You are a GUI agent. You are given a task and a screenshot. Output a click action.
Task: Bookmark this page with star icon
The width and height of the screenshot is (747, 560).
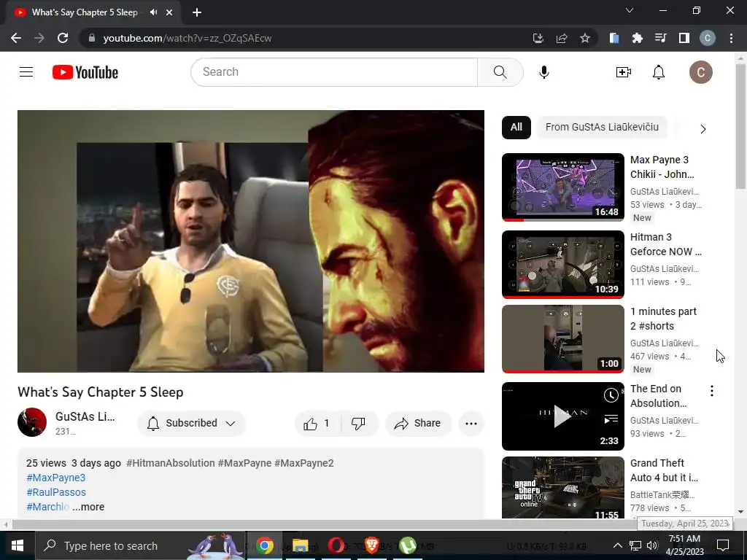point(585,38)
